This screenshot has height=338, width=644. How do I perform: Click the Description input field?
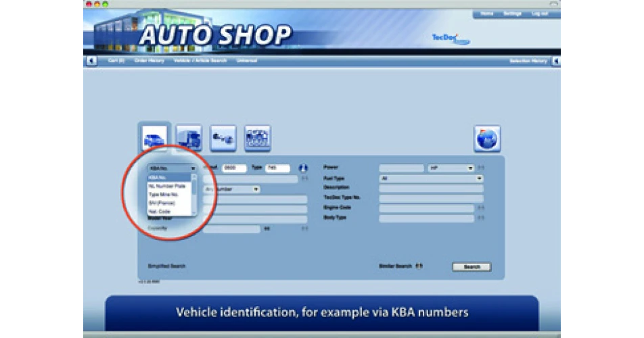[x=431, y=189]
